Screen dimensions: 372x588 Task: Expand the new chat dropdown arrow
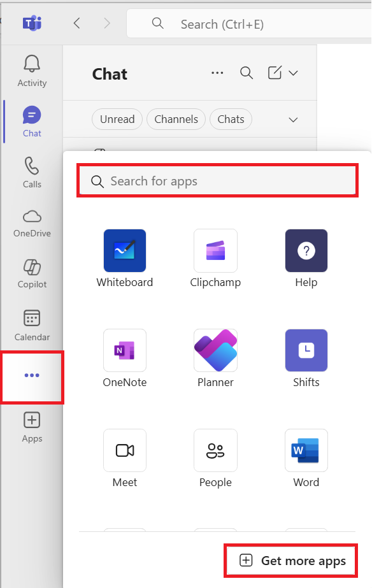(293, 73)
